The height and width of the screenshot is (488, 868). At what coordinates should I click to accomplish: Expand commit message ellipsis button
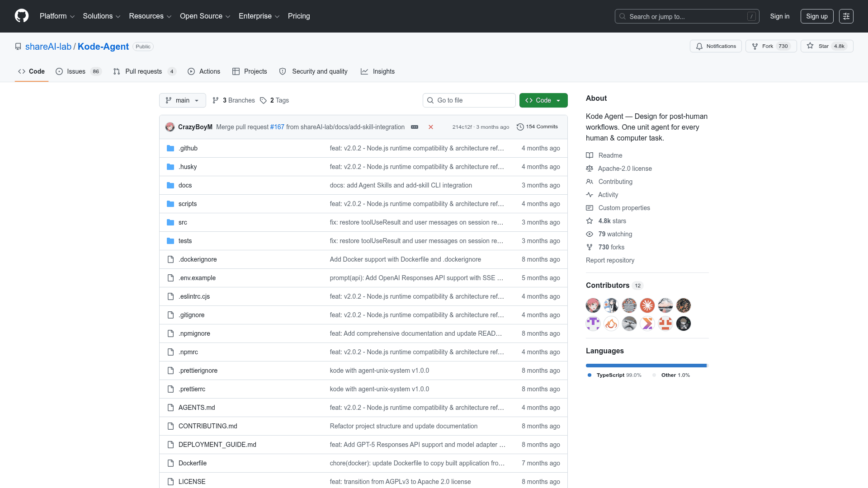click(x=415, y=127)
